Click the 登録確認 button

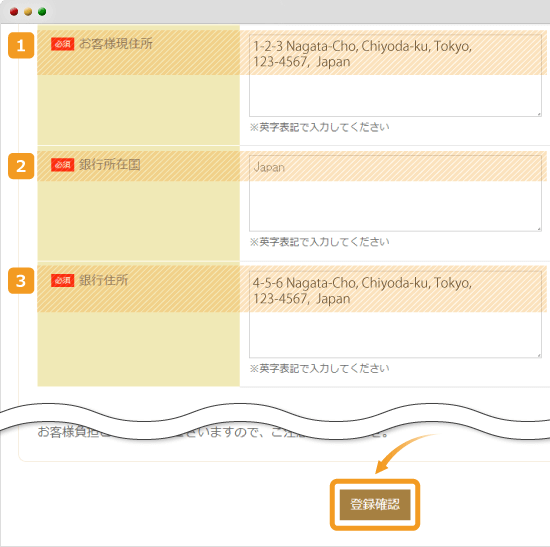375,505
